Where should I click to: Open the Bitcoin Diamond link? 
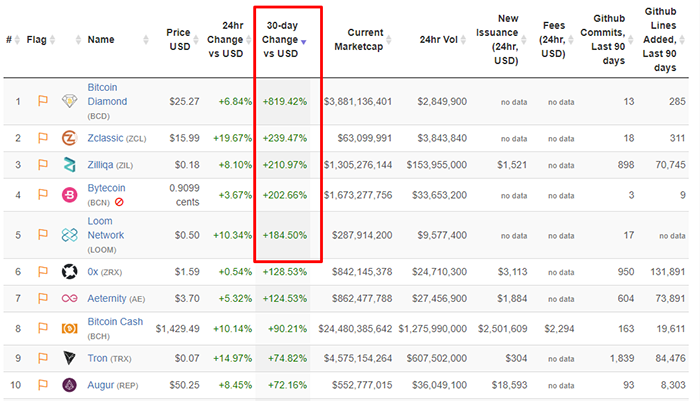[107, 94]
